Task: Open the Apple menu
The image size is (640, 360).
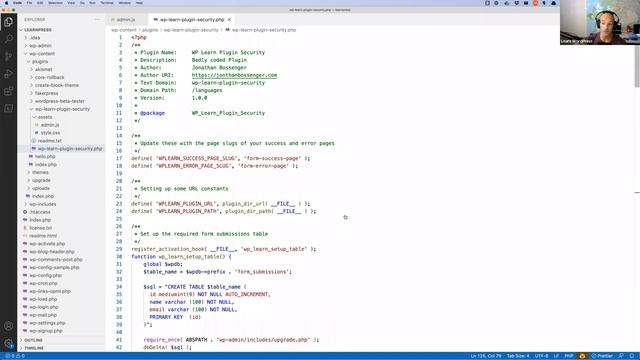Action: point(6,3)
